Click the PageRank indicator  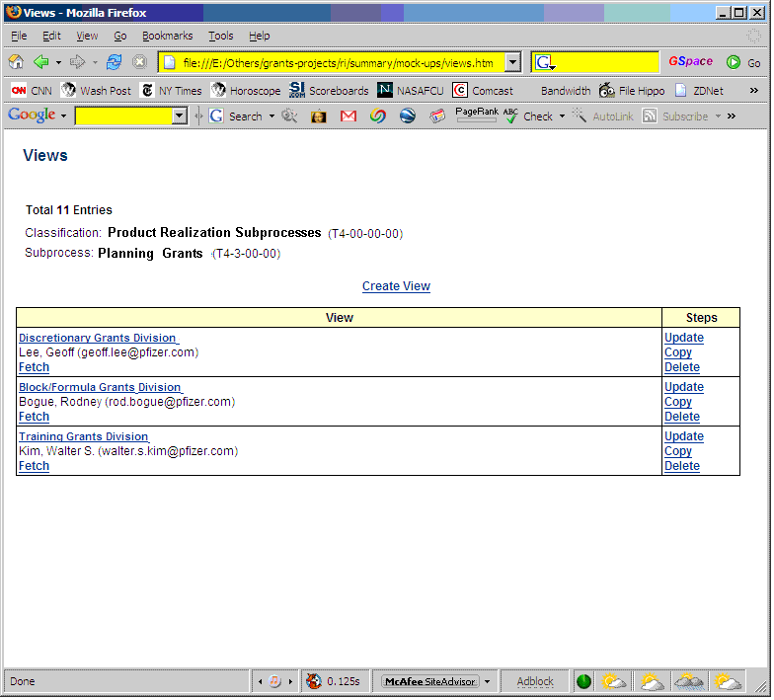pos(477,115)
